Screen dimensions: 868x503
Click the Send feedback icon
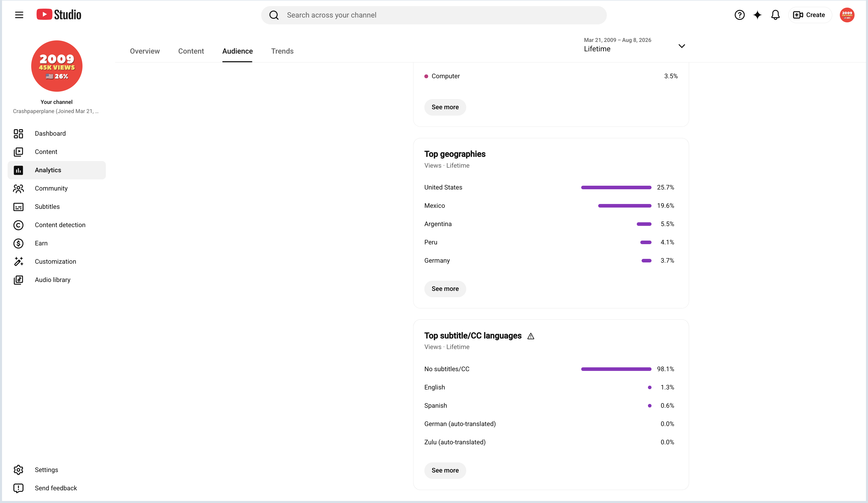[x=18, y=488]
